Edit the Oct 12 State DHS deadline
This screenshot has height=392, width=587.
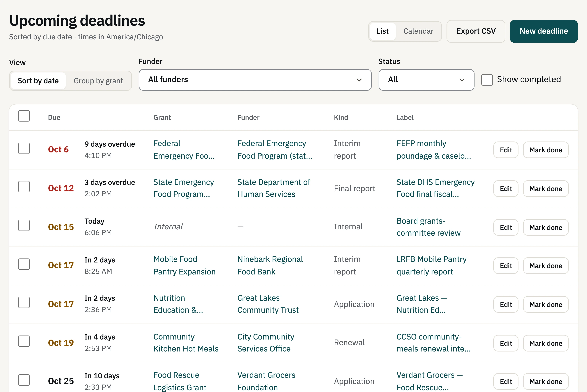click(x=506, y=188)
